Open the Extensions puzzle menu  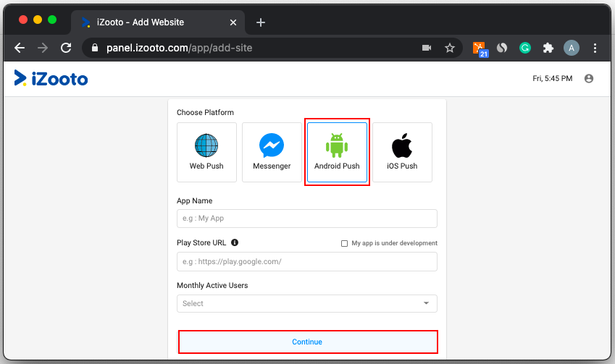tap(548, 48)
